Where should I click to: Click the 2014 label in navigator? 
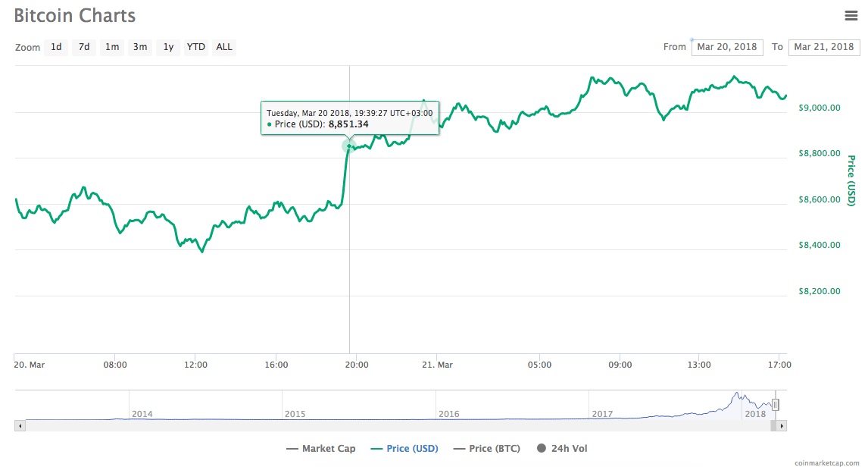tap(142, 414)
